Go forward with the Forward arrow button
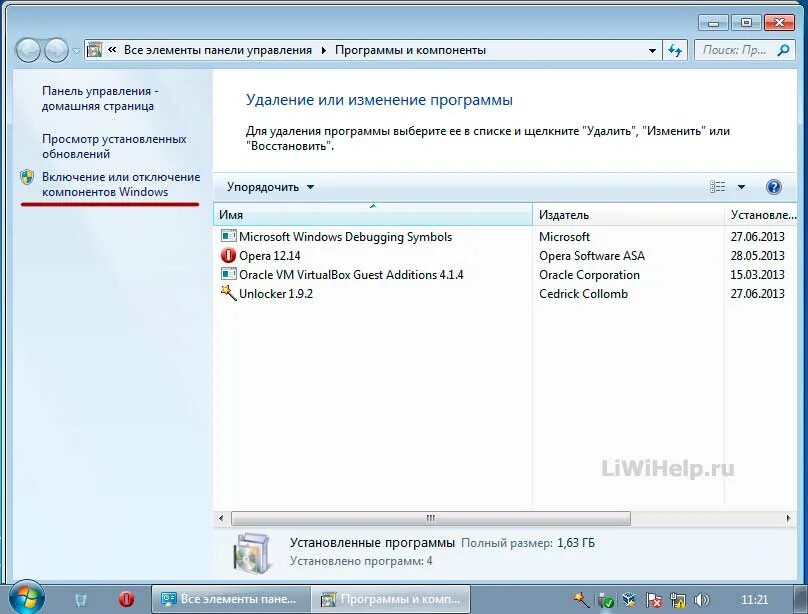Screen dimensions: 808x614 [x=56, y=50]
